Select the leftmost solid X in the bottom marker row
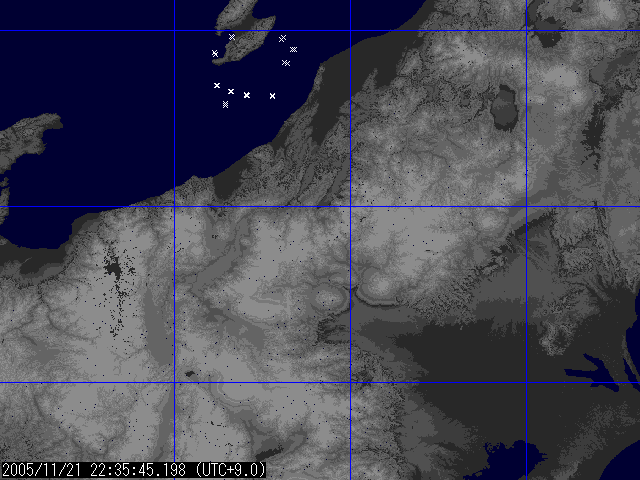 coord(217,86)
